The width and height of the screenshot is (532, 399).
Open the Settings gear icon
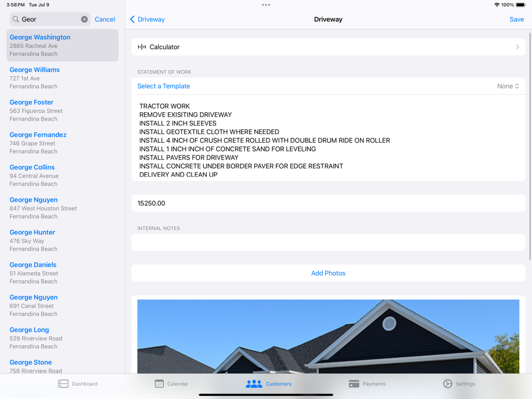447,384
